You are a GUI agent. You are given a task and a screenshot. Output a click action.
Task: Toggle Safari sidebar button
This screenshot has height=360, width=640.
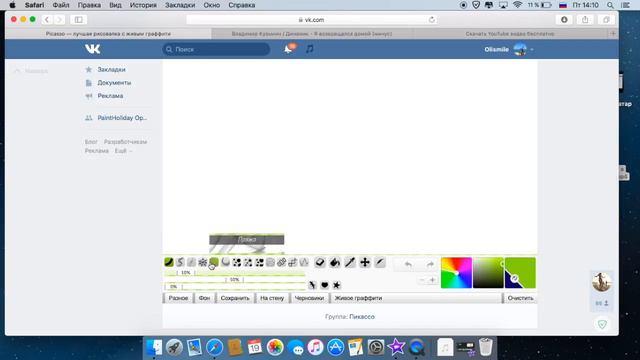point(78,20)
